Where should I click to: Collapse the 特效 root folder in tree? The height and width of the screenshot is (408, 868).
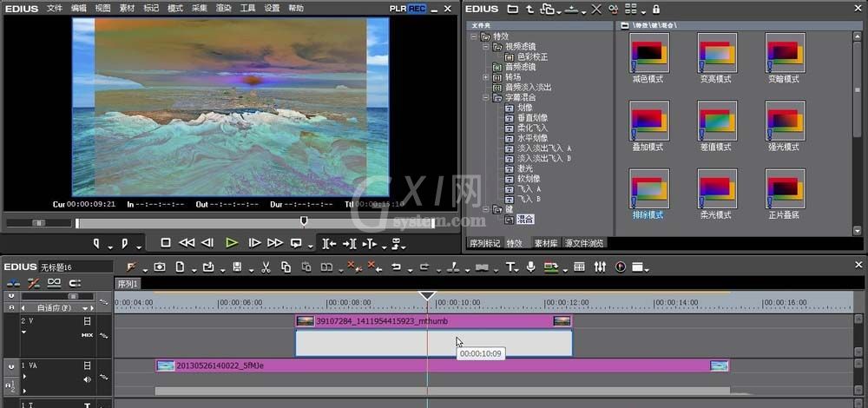474,36
